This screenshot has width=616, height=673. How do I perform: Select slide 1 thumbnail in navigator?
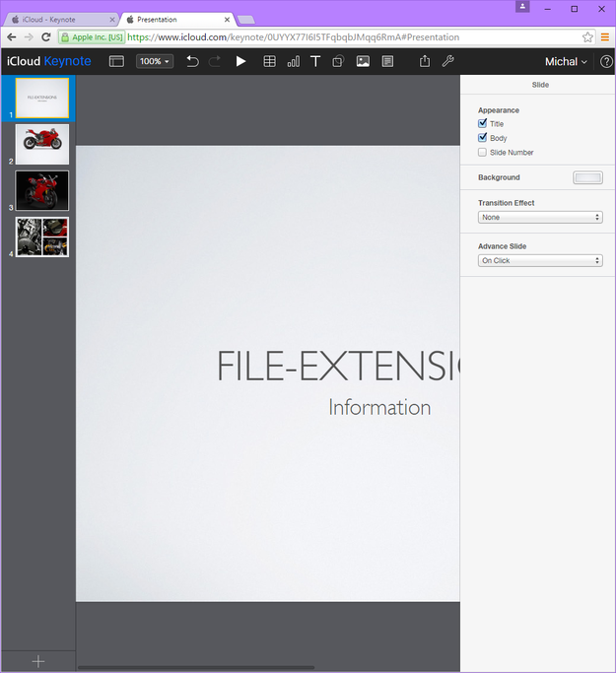pos(42,98)
